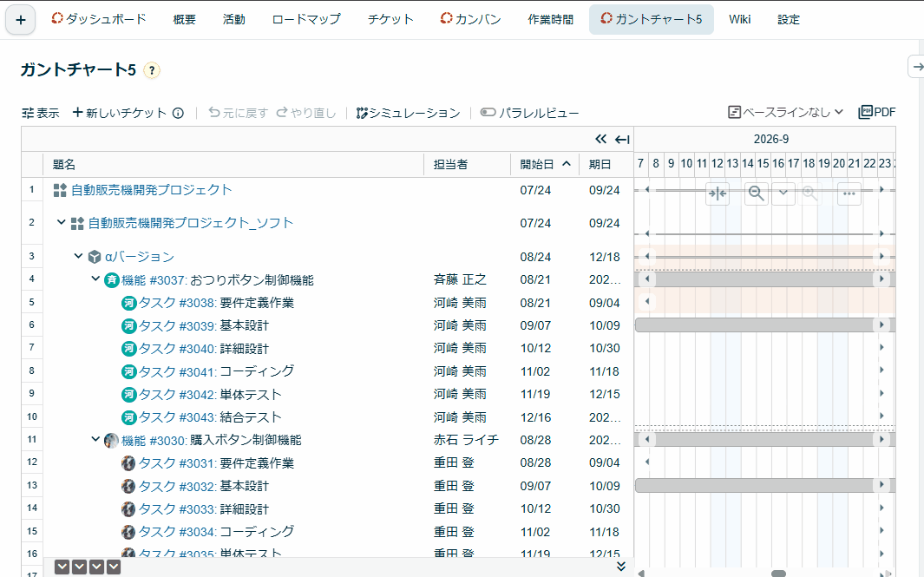Click the 元に戻す undo button

[x=238, y=113]
